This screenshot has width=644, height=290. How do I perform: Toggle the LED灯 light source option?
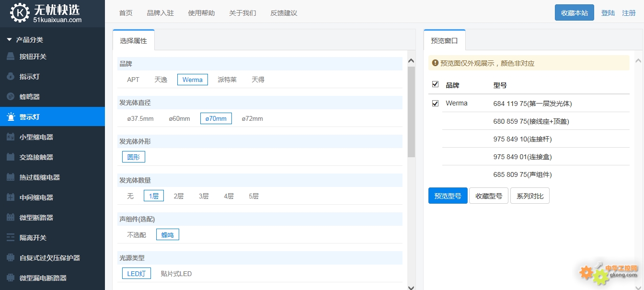[137, 273]
